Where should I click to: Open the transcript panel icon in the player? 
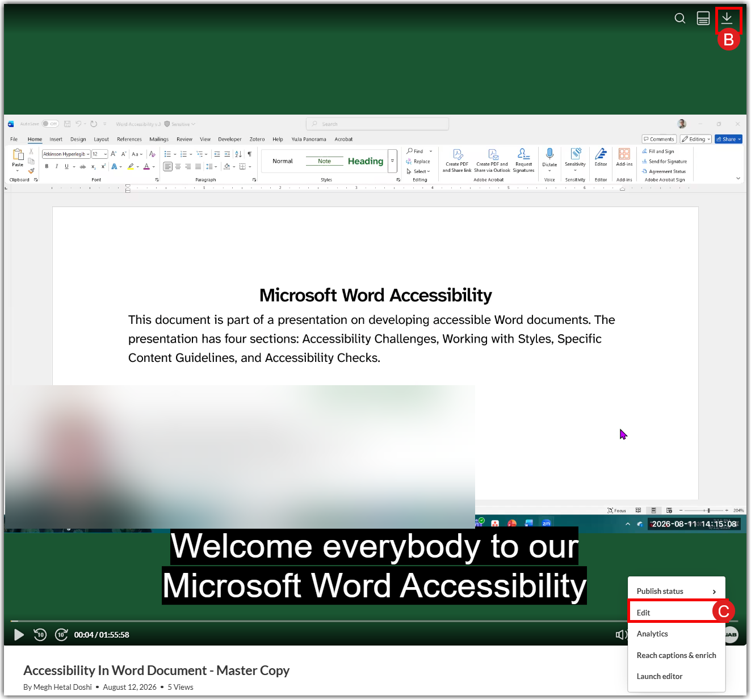[703, 19]
